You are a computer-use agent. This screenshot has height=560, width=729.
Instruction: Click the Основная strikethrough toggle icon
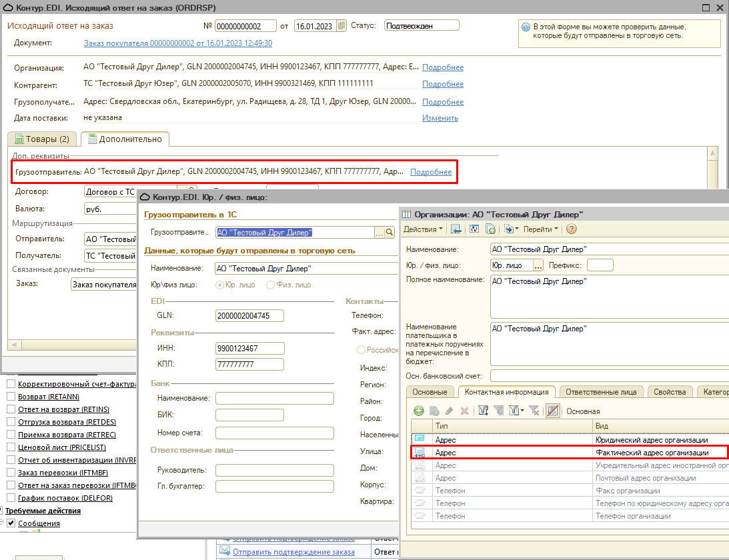552,411
